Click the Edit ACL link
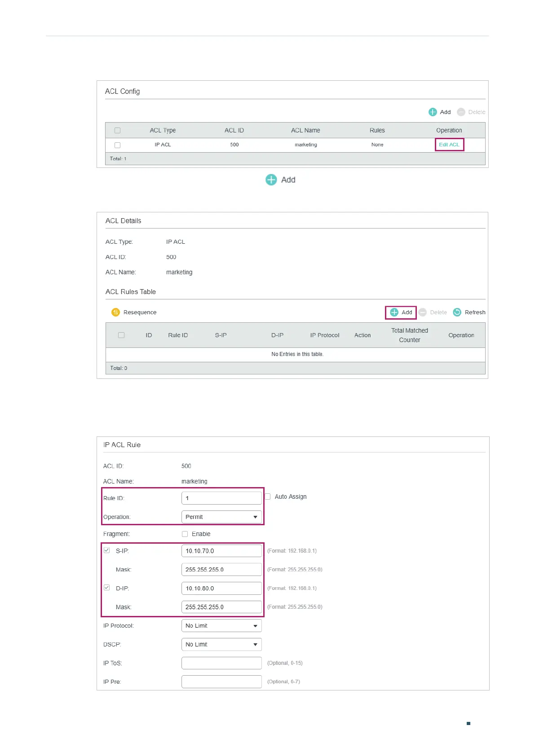The height and width of the screenshot is (756, 535). coord(449,145)
